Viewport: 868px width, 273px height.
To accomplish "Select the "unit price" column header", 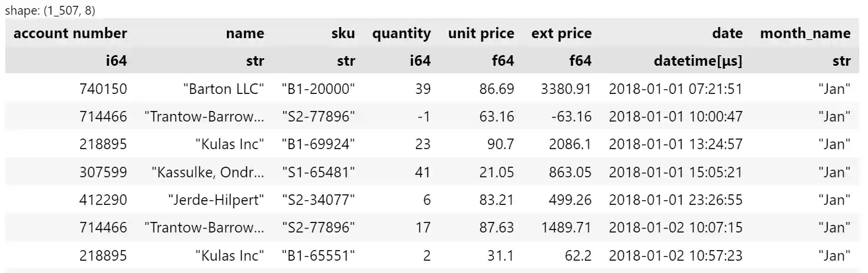I will (x=481, y=33).
